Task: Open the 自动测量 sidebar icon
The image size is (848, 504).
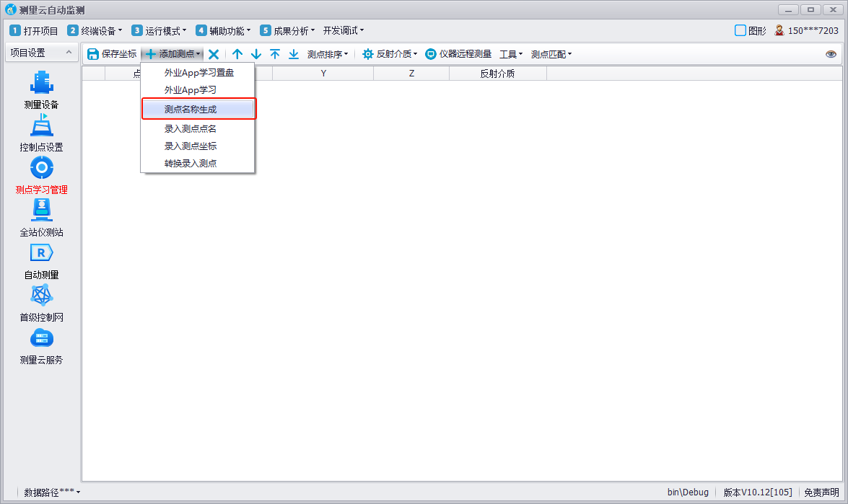Action: [41, 253]
